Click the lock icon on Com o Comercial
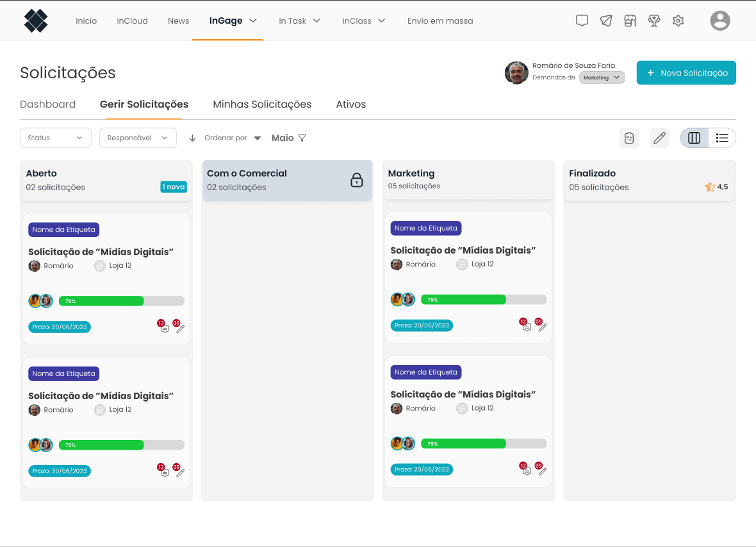 point(357,180)
